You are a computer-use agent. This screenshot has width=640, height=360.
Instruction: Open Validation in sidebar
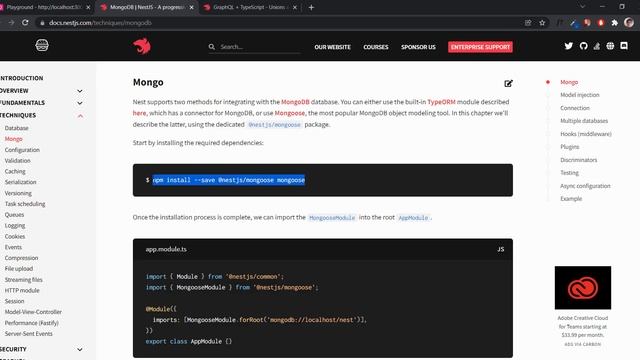click(x=18, y=161)
